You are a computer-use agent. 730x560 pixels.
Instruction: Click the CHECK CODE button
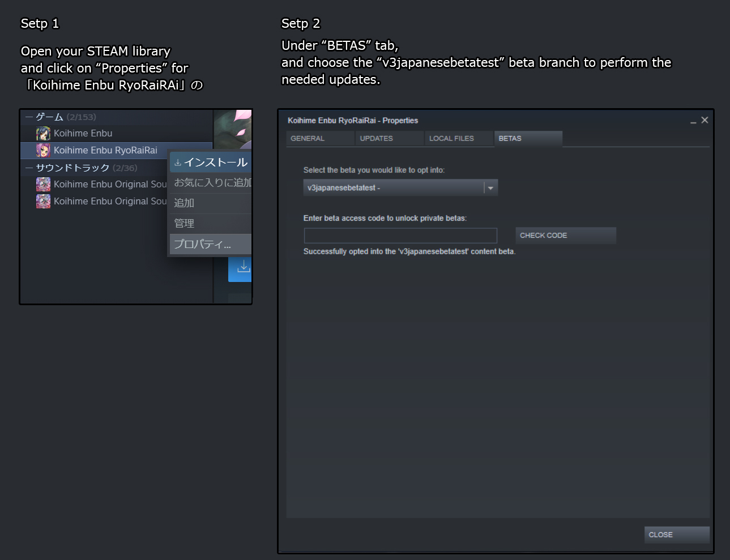[566, 236]
